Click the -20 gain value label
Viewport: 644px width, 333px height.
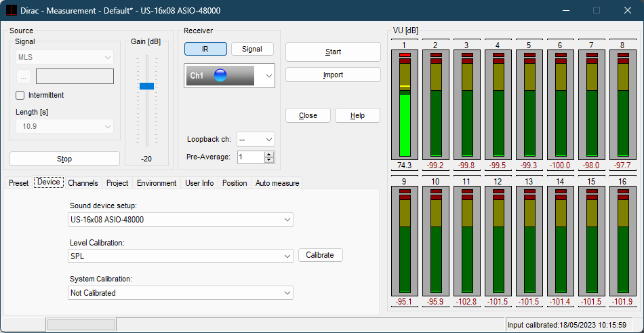tap(146, 159)
